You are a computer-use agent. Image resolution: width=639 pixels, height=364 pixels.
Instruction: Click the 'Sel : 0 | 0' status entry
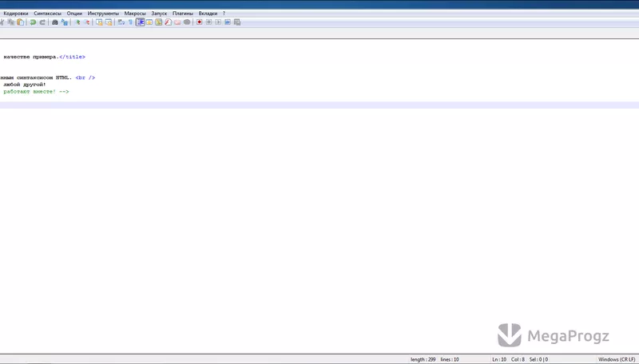click(538, 359)
